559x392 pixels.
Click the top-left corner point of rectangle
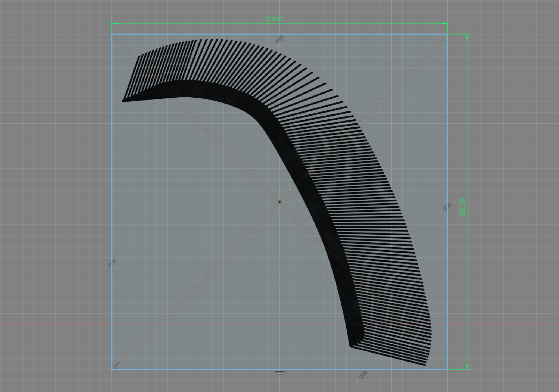point(112,34)
